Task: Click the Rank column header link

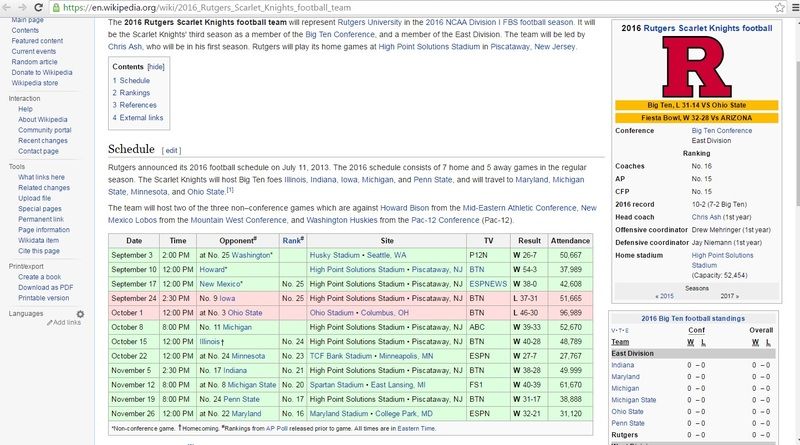Action: click(x=291, y=241)
